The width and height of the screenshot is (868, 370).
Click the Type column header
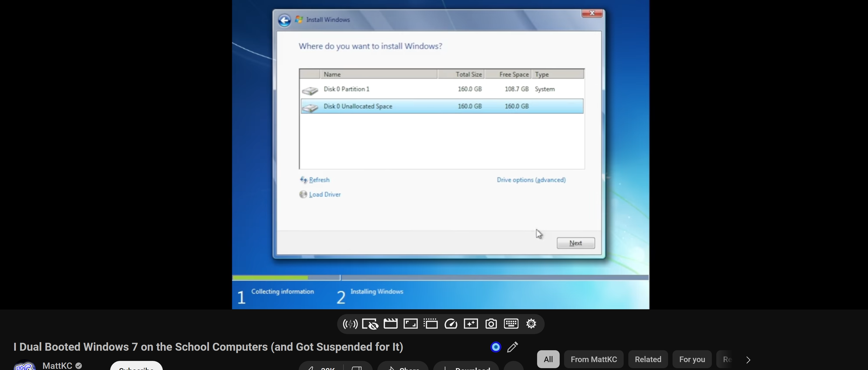point(558,74)
